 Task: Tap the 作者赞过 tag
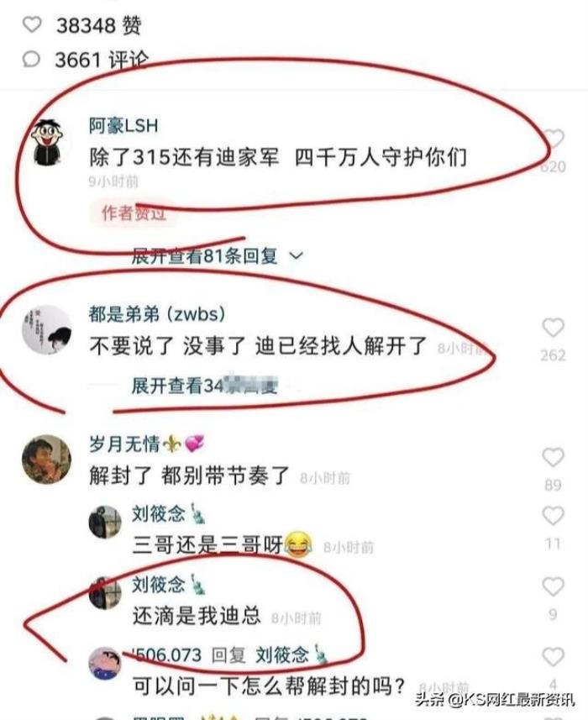(134, 213)
